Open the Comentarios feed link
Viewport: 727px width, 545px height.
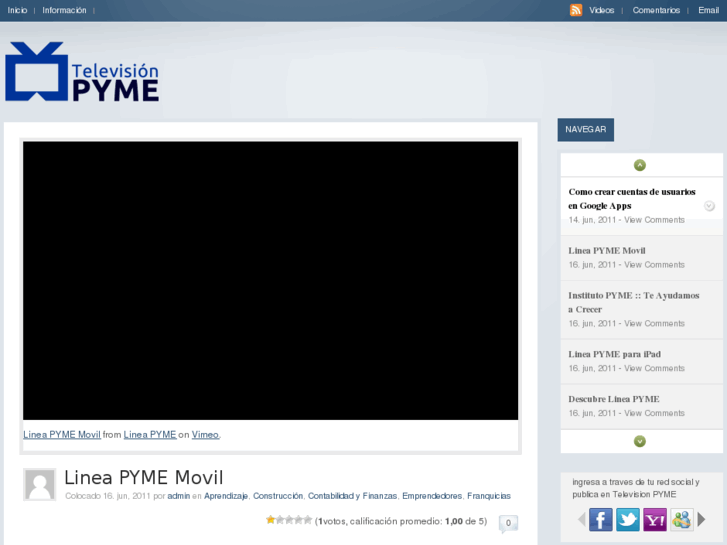click(656, 10)
